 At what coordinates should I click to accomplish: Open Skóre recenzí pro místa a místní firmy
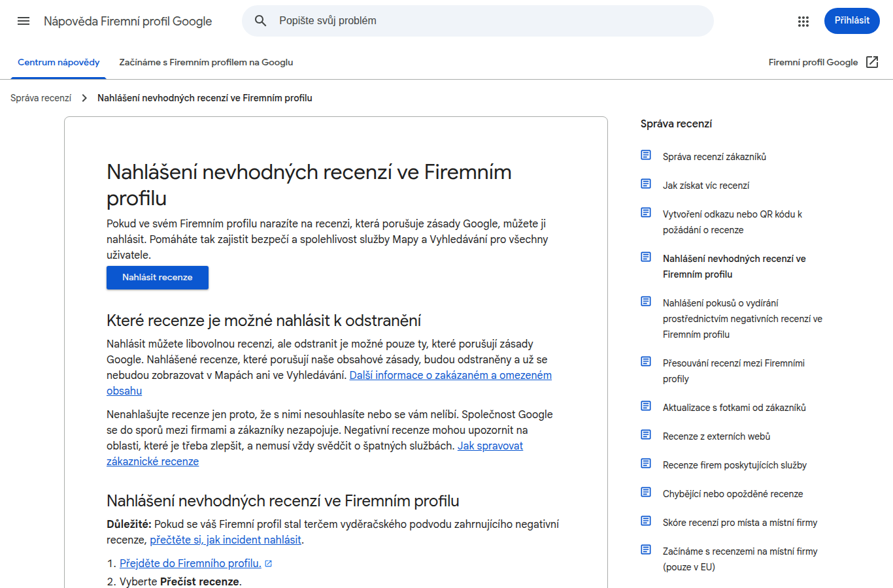[740, 523]
